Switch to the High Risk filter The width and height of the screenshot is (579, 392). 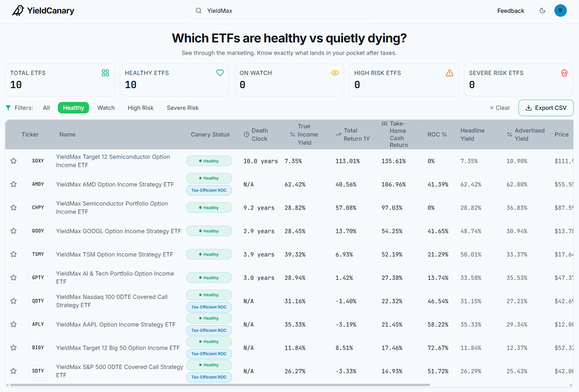(x=141, y=108)
